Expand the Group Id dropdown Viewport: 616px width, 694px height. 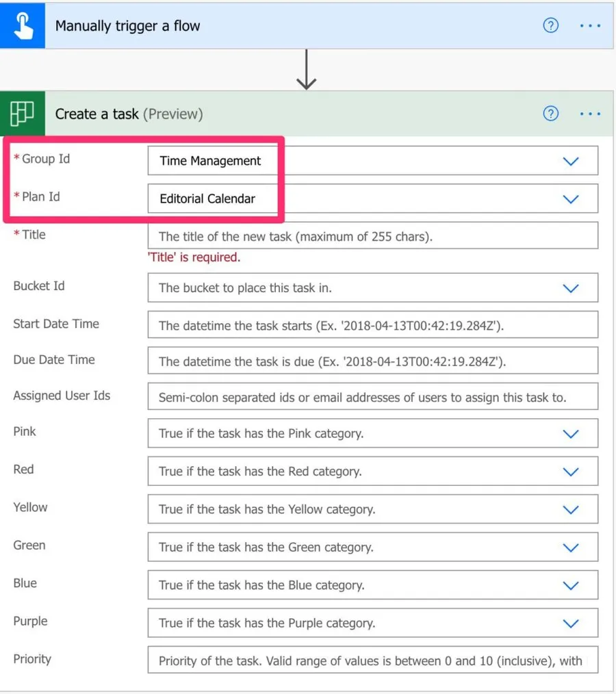pyautogui.click(x=570, y=161)
